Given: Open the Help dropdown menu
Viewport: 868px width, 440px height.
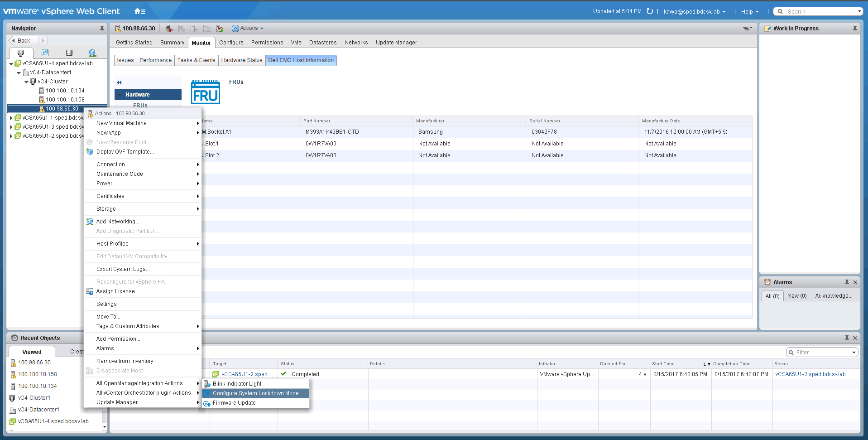Looking at the screenshot, I should (750, 12).
